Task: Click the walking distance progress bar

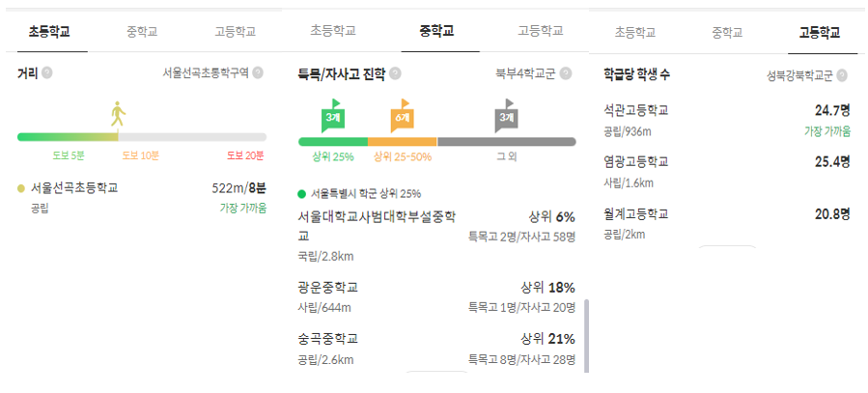Action: pyautogui.click(x=142, y=137)
